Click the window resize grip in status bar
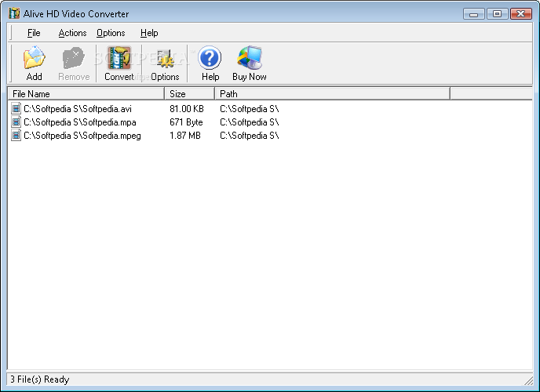 528,380
